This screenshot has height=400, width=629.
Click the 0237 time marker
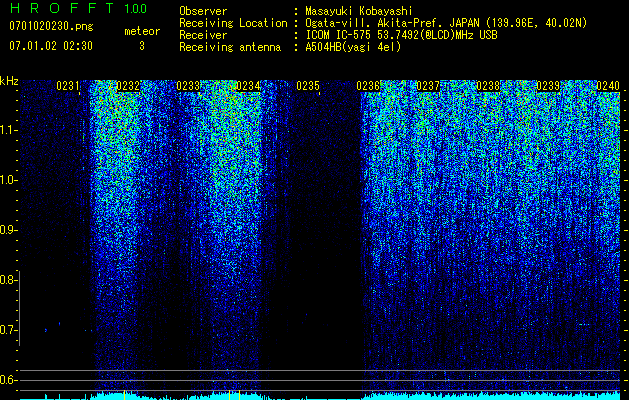428,86
